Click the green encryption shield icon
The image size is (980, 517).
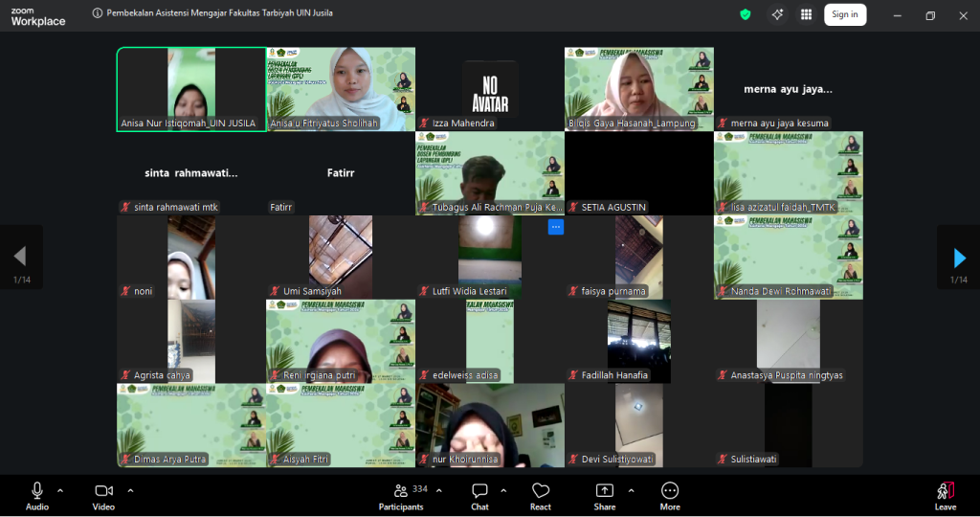(746, 14)
